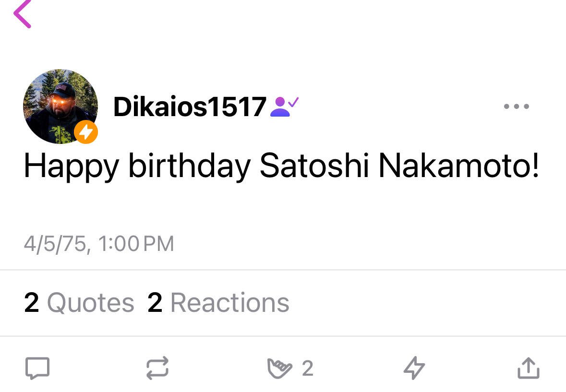Go back using the purple chevron arrow

pyautogui.click(x=23, y=14)
